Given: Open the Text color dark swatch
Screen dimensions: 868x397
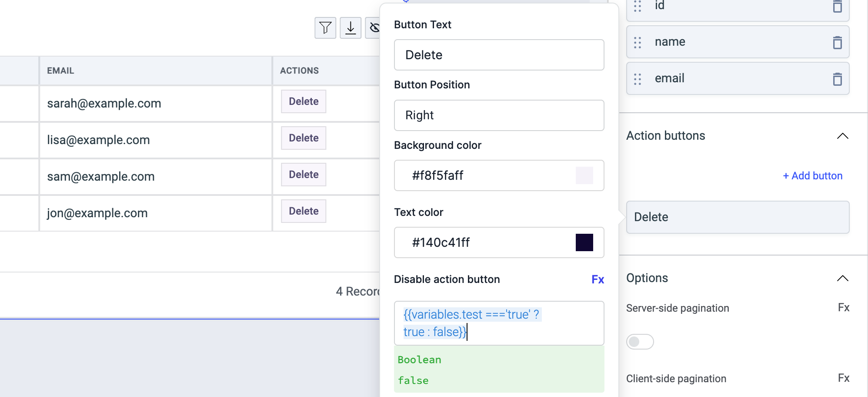Looking at the screenshot, I should tap(584, 242).
